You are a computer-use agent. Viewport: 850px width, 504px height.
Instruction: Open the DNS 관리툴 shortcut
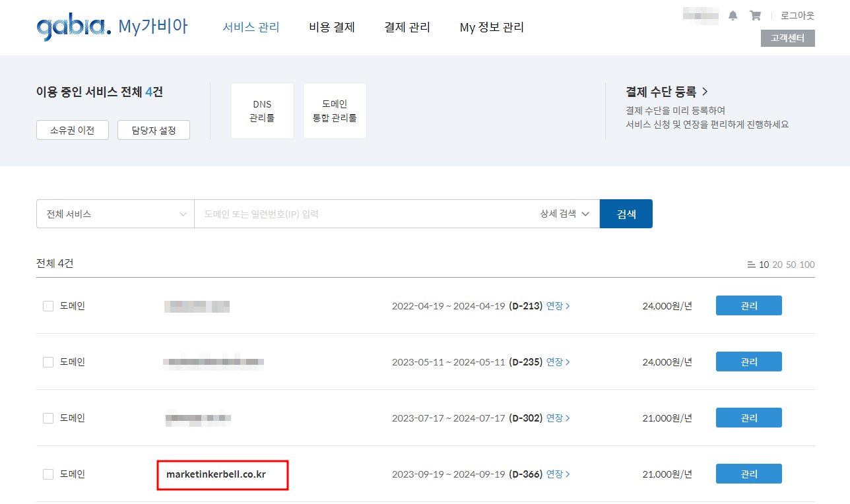(262, 110)
